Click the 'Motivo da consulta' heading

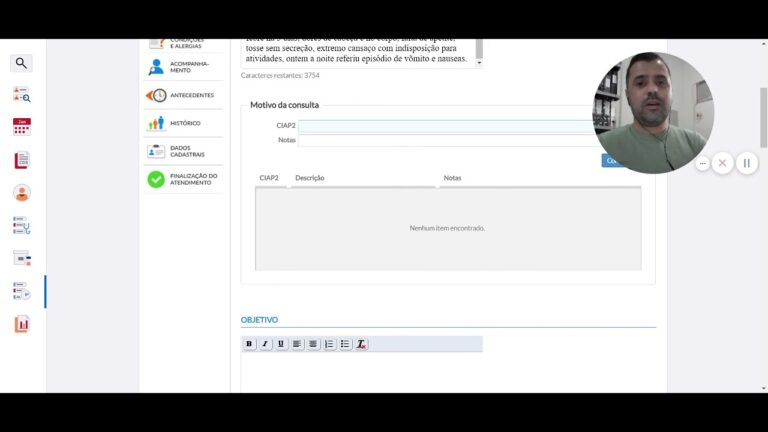point(284,105)
